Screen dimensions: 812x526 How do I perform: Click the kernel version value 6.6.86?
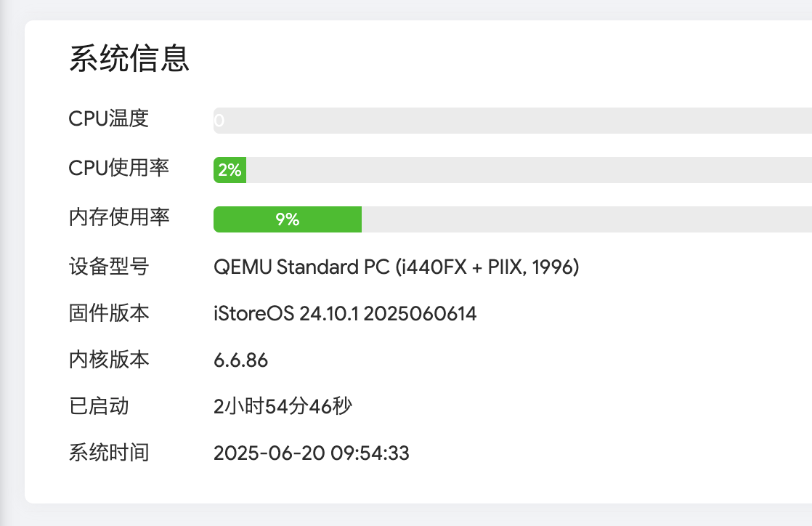(240, 360)
